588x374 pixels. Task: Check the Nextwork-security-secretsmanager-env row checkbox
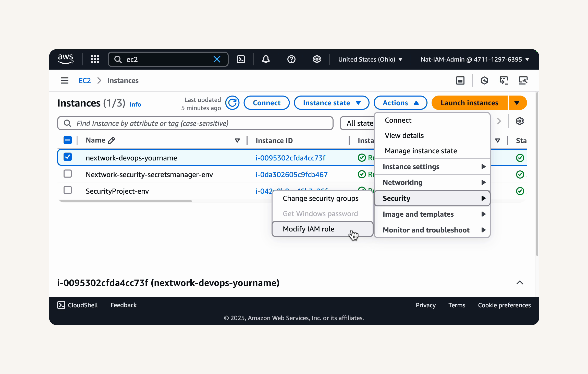(68, 174)
